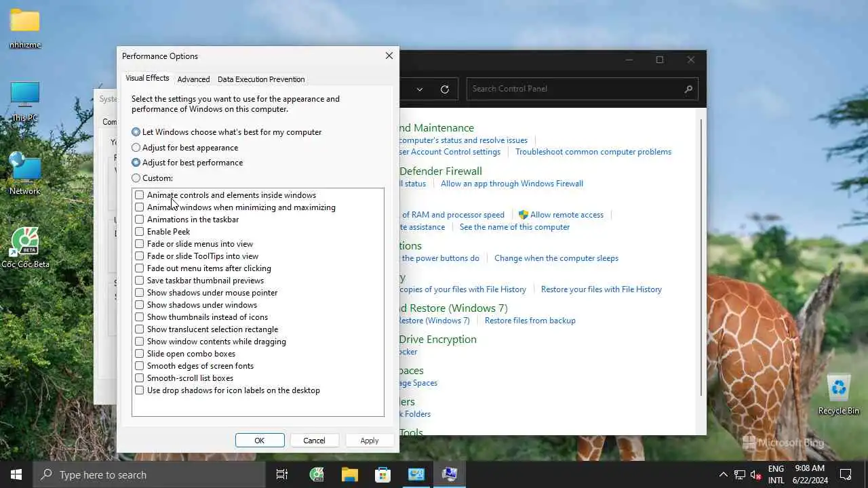Image resolution: width=868 pixels, height=488 pixels.
Task: Minimize the Control Panel window
Action: (629, 60)
